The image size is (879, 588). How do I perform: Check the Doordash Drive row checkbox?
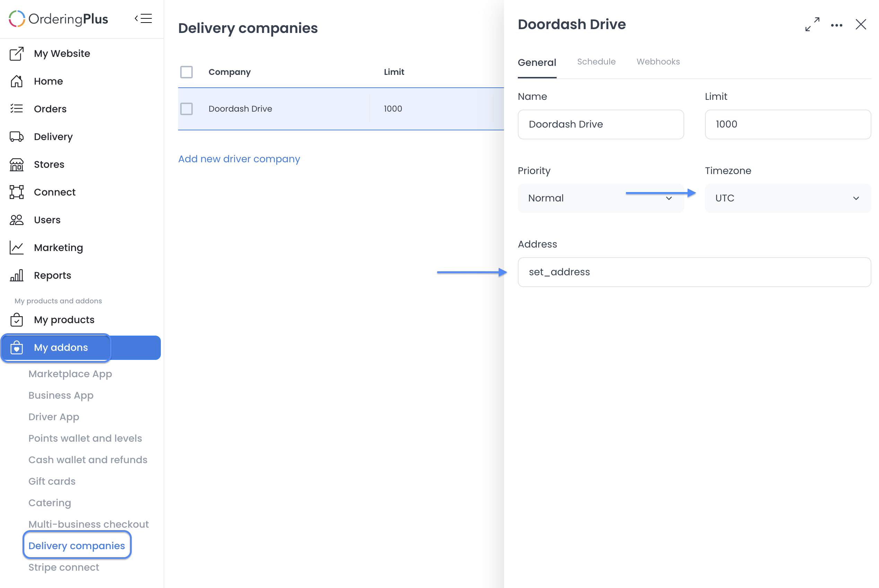[x=186, y=109]
